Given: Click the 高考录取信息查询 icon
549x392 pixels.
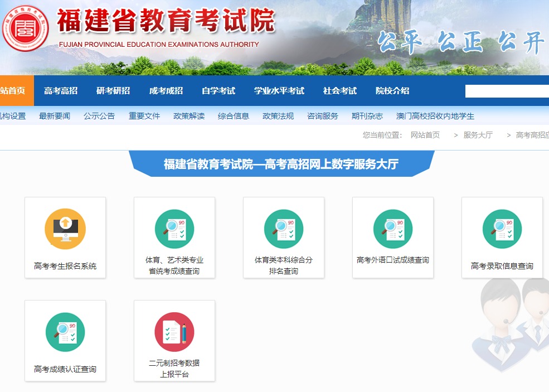Looking at the screenshot, I should pyautogui.click(x=502, y=229).
